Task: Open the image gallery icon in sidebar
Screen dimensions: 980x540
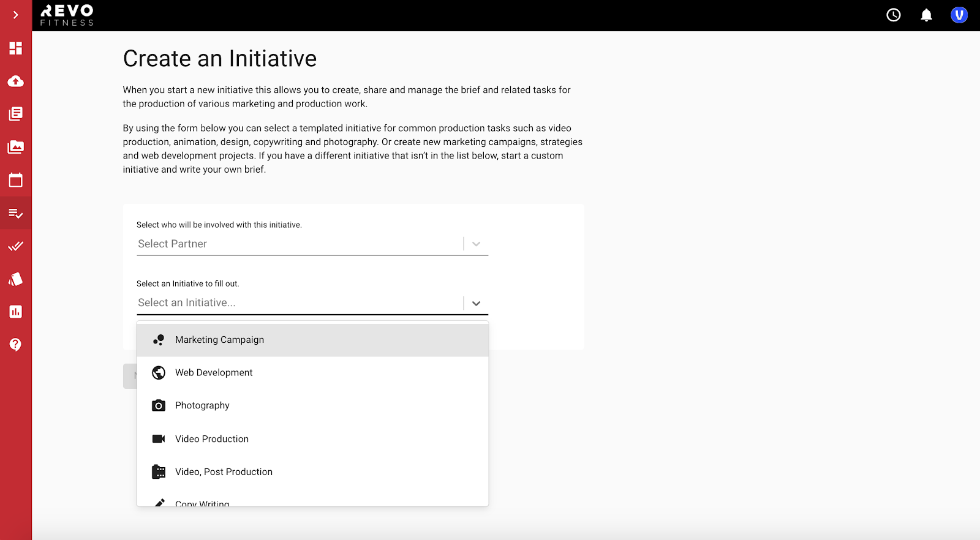Action: click(x=16, y=147)
